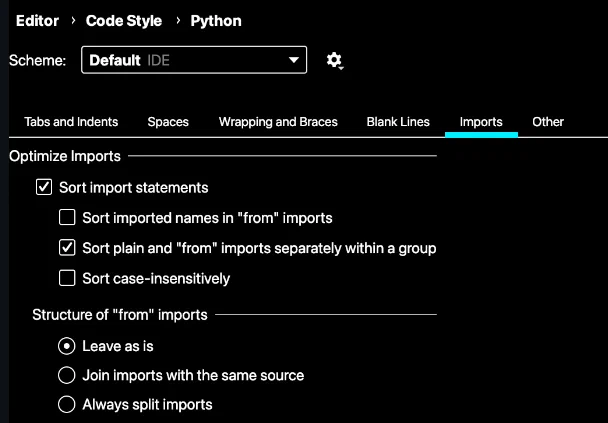The width and height of the screenshot is (608, 423).
Task: Open the Blank Lines tab
Action: 398,122
